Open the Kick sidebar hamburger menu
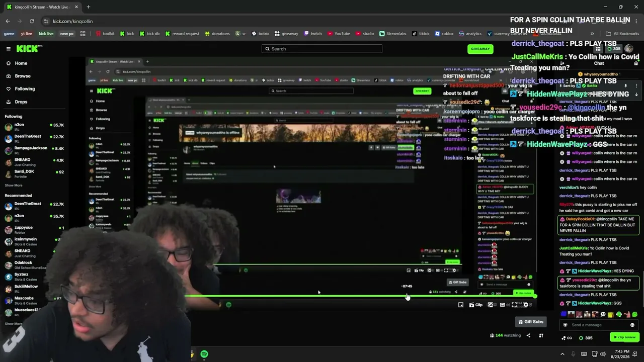Viewport: 644px width, 362px height. 9,49
